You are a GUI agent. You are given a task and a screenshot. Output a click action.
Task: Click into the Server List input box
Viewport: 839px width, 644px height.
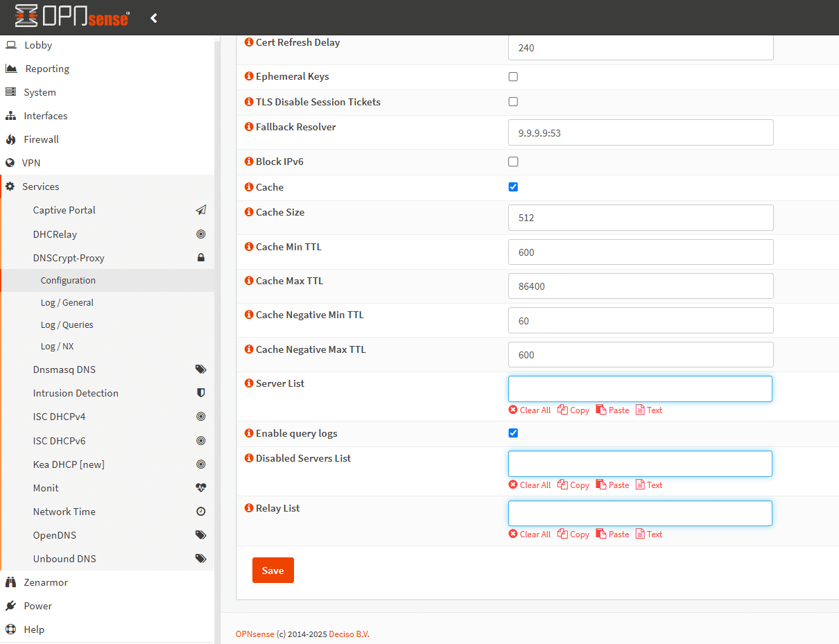[639, 389]
